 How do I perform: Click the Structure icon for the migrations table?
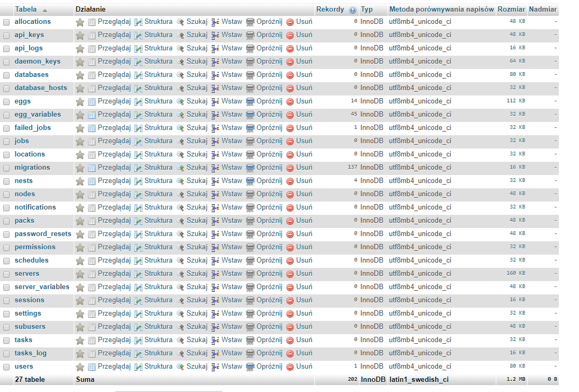click(x=138, y=168)
